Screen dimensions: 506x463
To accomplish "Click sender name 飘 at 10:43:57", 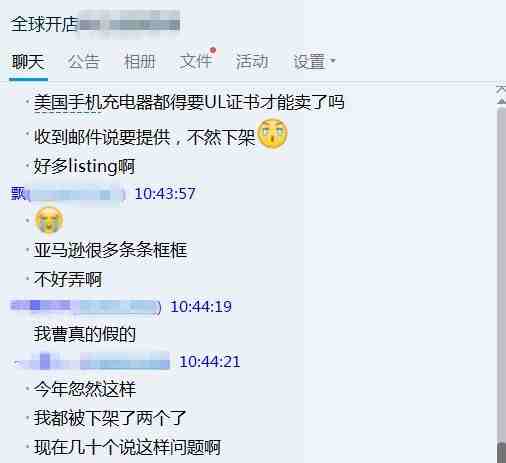I will point(18,194).
